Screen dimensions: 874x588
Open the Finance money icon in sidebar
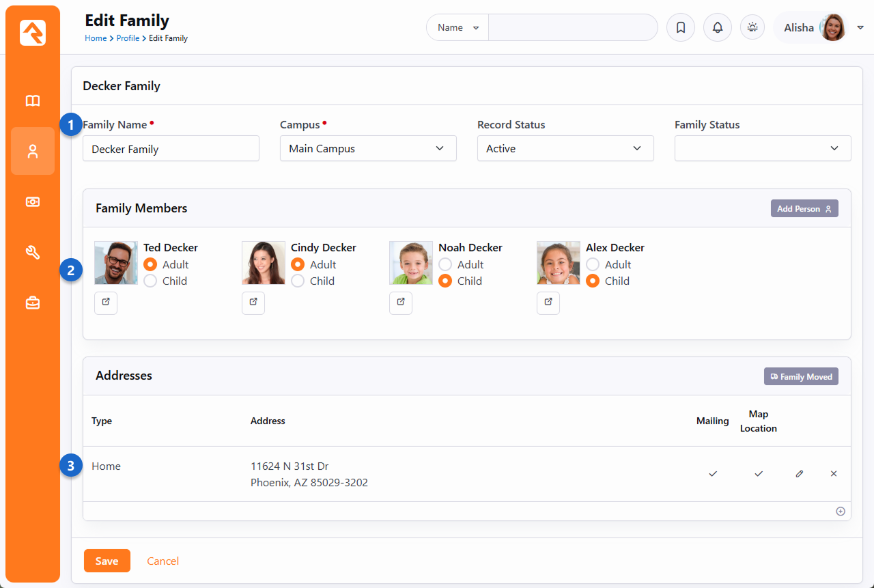tap(33, 201)
